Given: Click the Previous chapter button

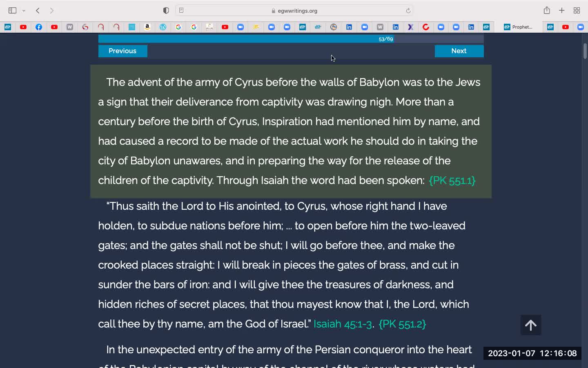Looking at the screenshot, I should (122, 51).
